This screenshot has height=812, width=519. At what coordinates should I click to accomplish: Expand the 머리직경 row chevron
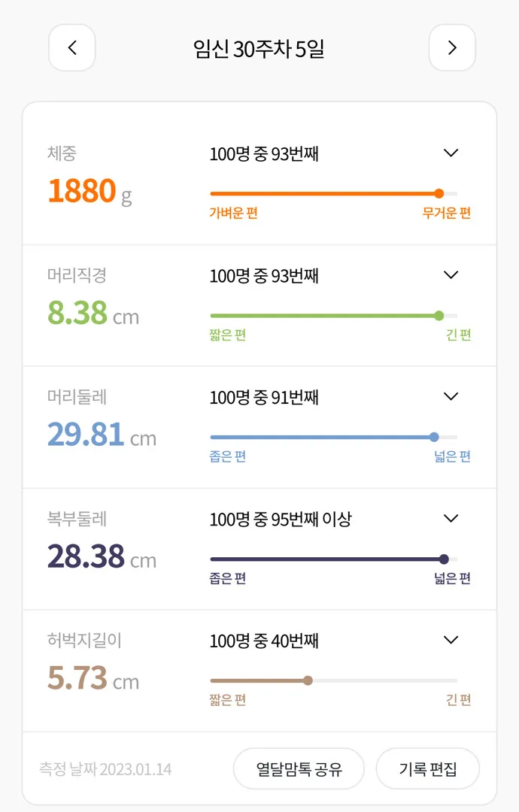point(451,274)
